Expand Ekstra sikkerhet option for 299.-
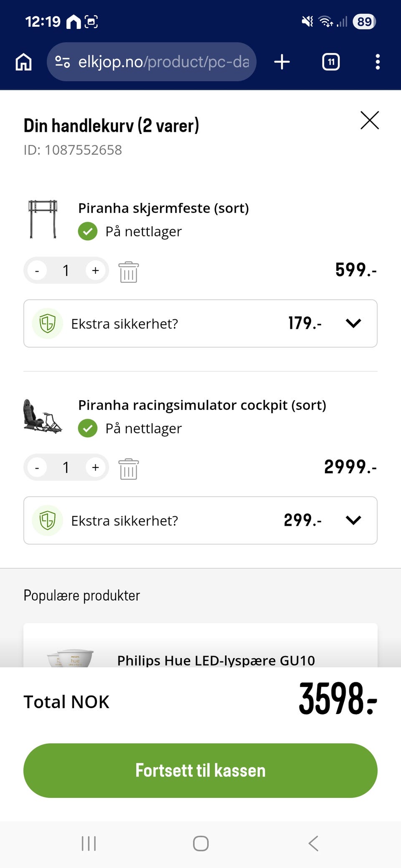This screenshot has height=868, width=401. pos(353,520)
